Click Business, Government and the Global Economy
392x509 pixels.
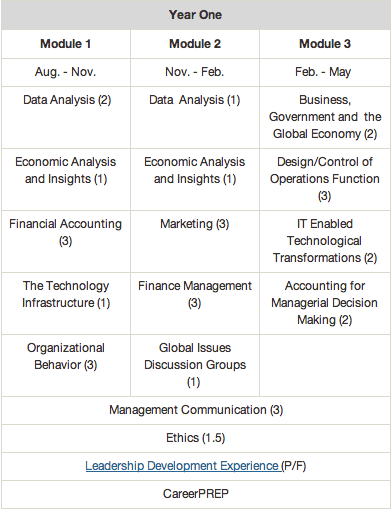point(325,117)
